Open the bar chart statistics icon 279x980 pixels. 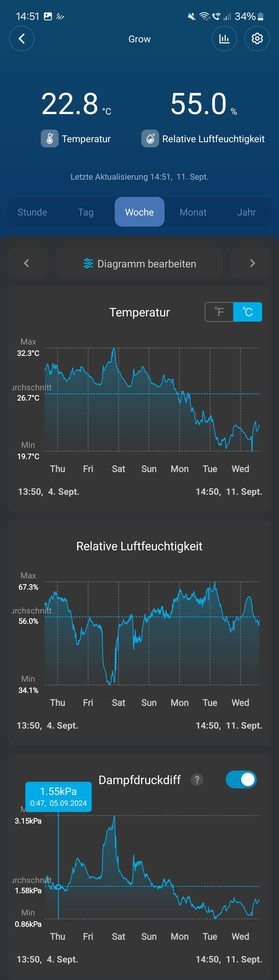(x=224, y=38)
